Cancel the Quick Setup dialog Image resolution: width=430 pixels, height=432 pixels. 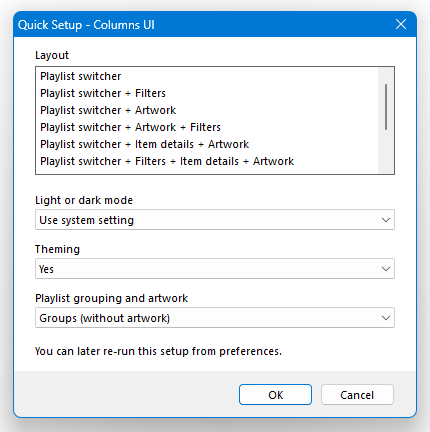coord(357,395)
